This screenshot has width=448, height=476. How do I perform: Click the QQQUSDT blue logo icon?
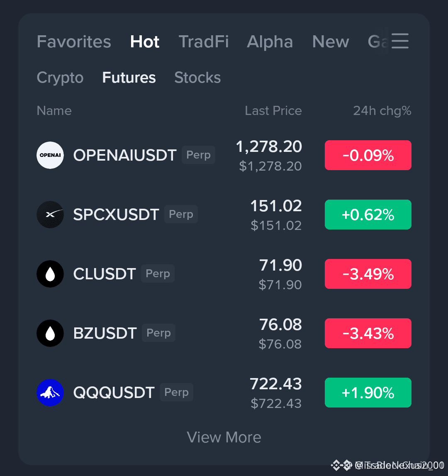(x=50, y=393)
